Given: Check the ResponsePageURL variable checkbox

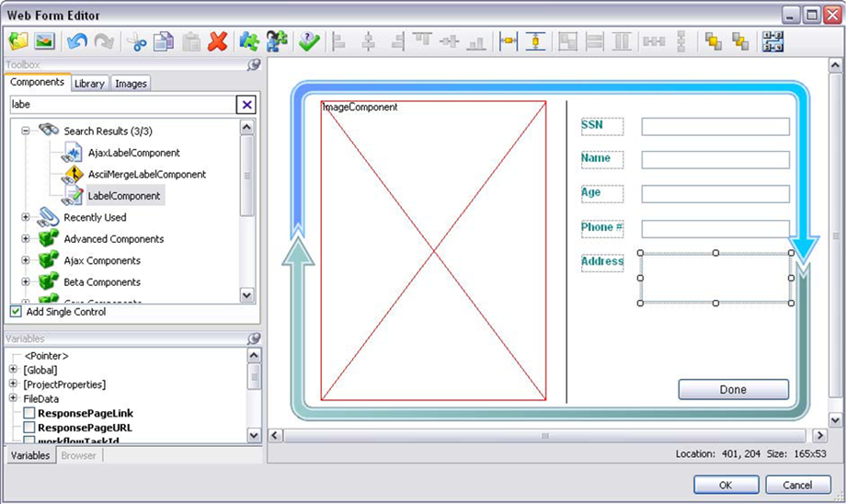Looking at the screenshot, I should (x=29, y=428).
